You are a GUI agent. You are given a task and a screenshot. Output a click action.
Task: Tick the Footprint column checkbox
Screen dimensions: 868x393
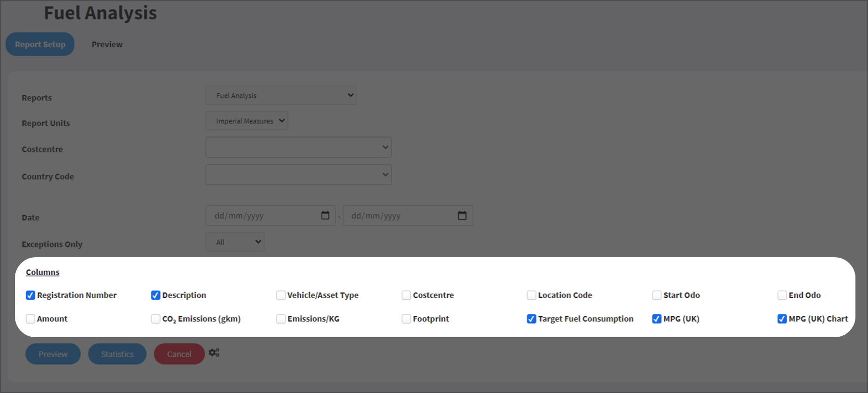407,319
